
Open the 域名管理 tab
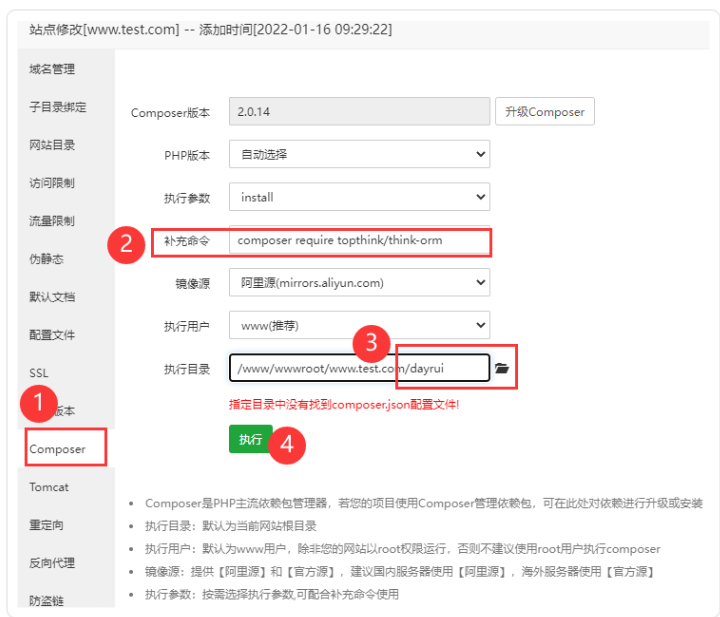[x=52, y=69]
